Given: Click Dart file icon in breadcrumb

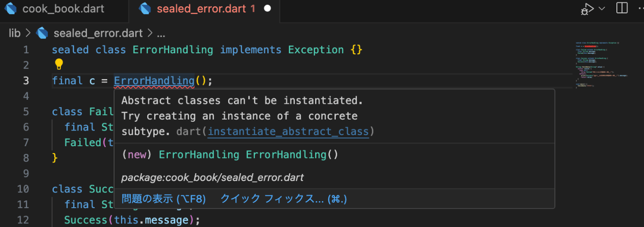Looking at the screenshot, I should click(43, 33).
